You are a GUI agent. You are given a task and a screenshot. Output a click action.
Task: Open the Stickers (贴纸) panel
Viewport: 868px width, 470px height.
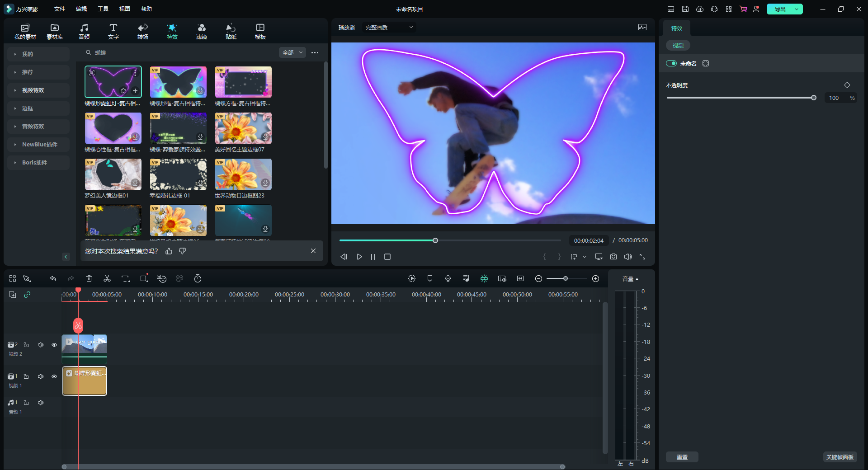(231, 31)
